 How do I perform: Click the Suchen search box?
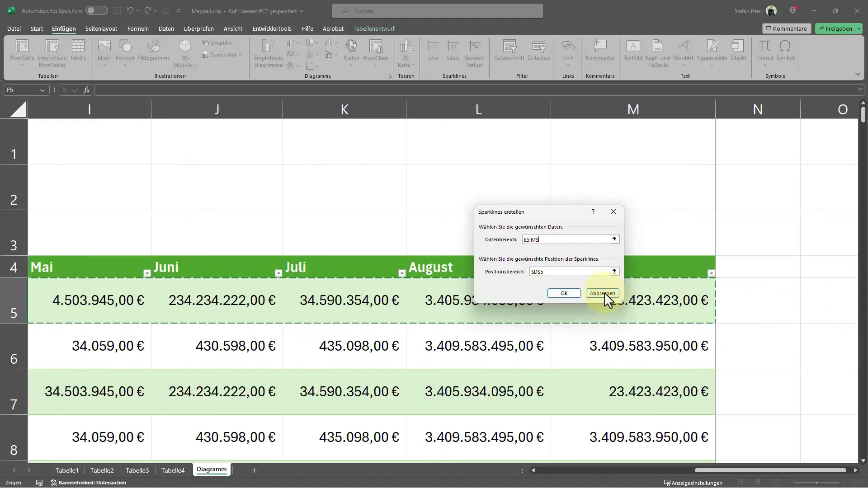point(438,11)
